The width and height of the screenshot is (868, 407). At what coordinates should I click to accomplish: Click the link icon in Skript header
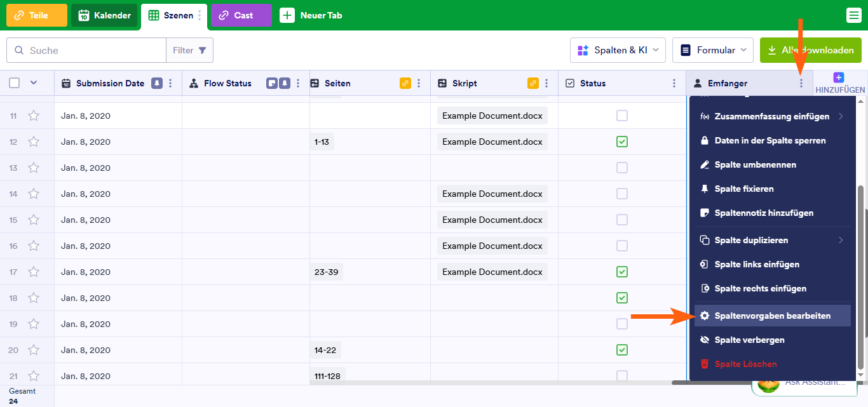pos(532,83)
